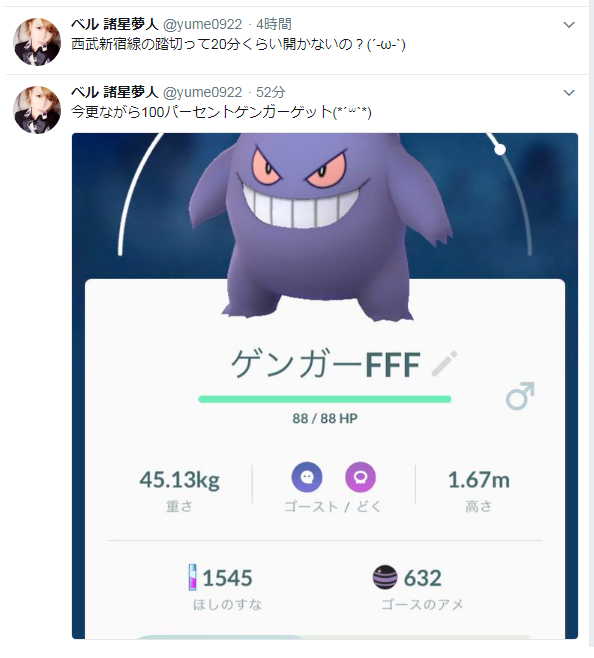Click the Gastly candy icon next to 632

click(385, 577)
